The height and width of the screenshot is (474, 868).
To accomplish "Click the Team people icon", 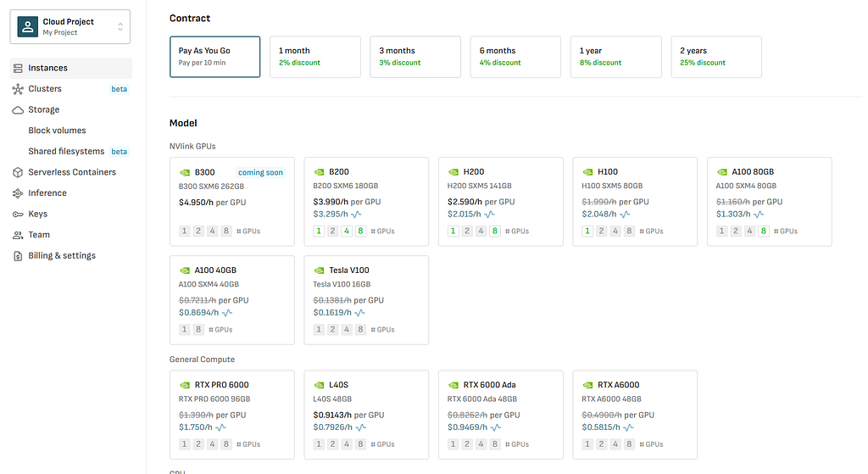I will [18, 236].
